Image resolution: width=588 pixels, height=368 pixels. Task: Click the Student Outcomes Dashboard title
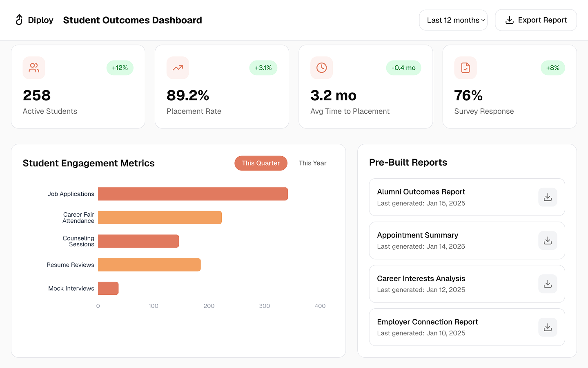tap(132, 20)
